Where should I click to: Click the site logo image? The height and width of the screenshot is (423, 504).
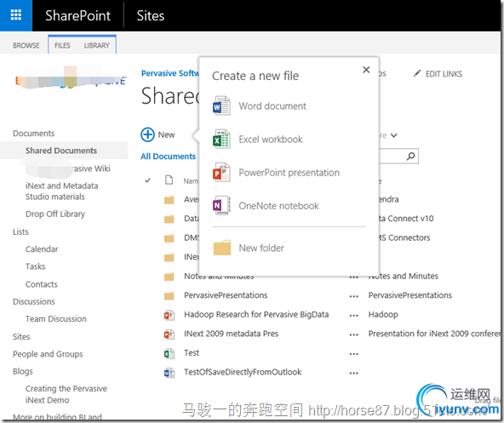pyautogui.click(x=71, y=77)
